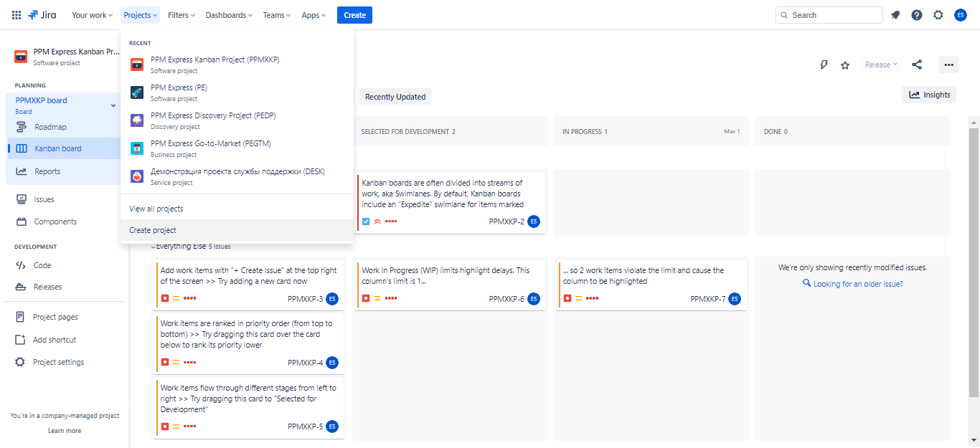This screenshot has height=448, width=980.
Task: Click the PPM Express Kanban Project icon in dropdown
Action: (137, 65)
